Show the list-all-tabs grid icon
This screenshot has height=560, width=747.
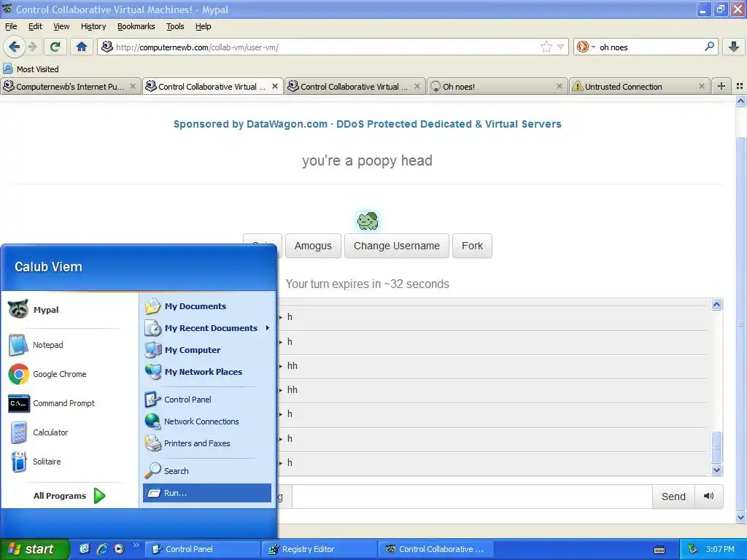point(740,86)
